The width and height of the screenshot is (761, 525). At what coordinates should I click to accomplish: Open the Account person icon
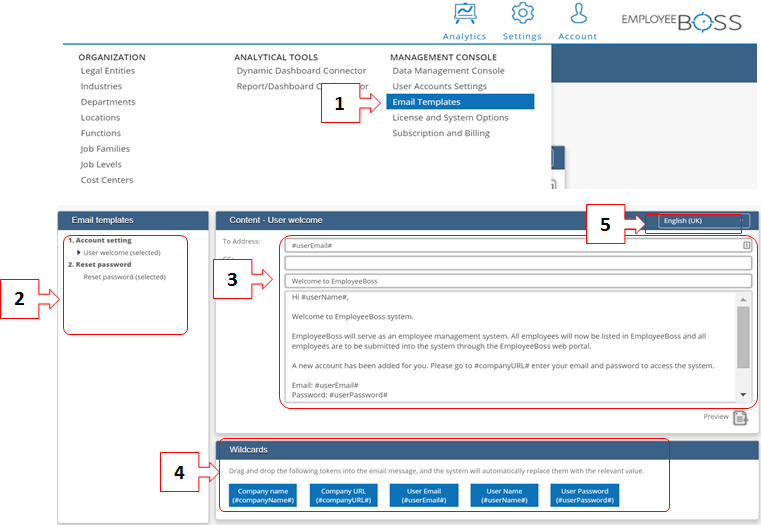(579, 13)
